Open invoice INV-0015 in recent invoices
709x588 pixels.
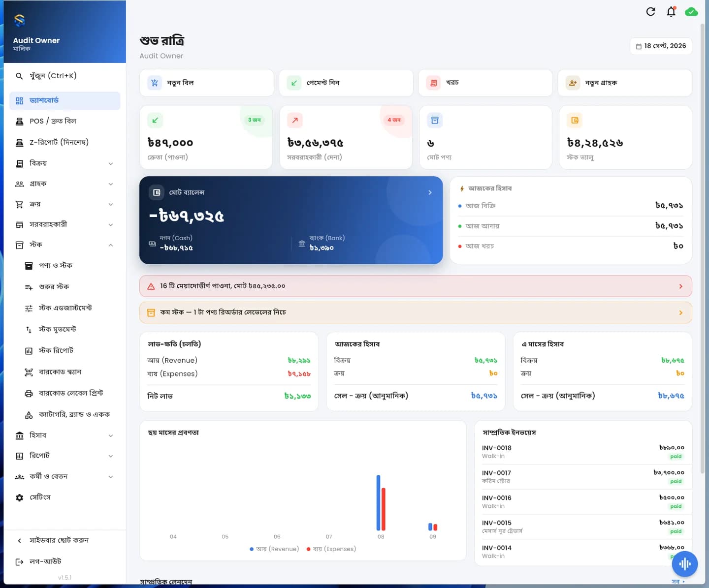(x=583, y=526)
